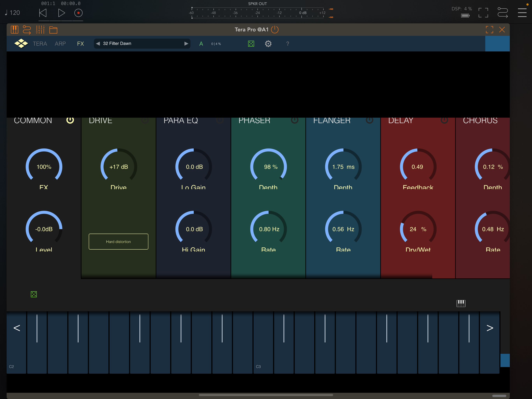Click the Tera diamond logo

(x=21, y=44)
